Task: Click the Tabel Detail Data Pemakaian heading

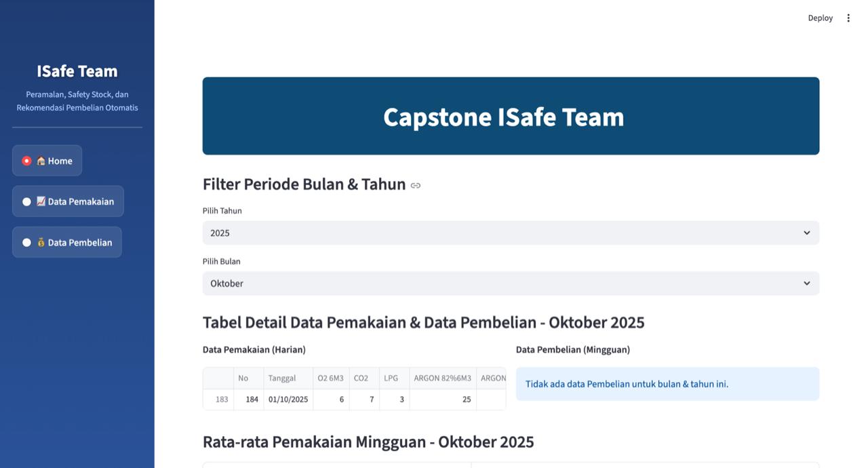Action: click(x=423, y=321)
